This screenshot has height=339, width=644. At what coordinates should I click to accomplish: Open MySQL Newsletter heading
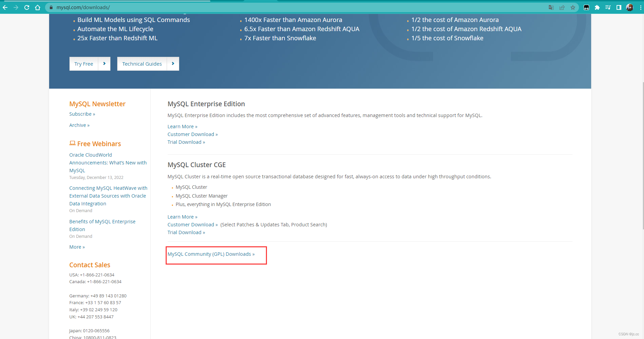[x=98, y=104]
